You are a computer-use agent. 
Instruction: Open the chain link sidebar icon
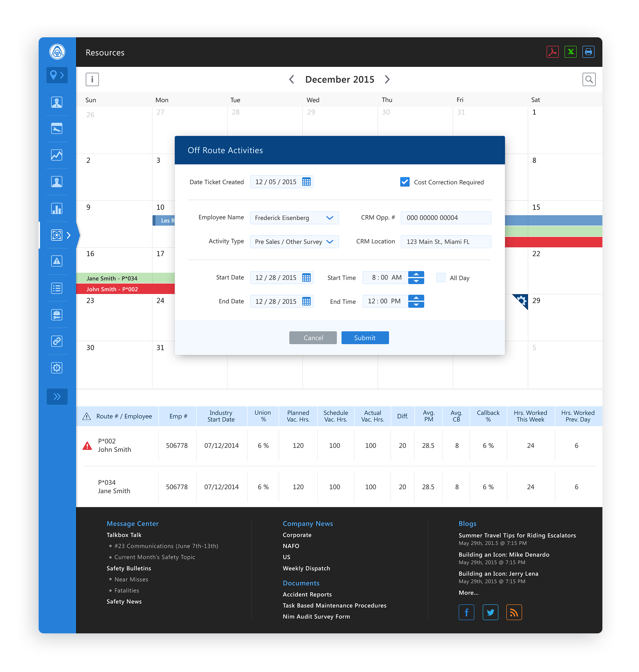57,341
